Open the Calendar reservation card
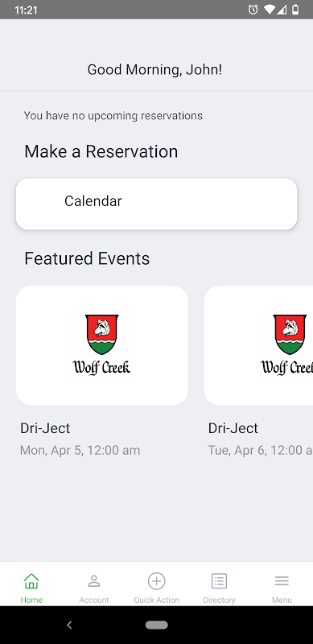This screenshot has width=313, height=644. pos(156,204)
